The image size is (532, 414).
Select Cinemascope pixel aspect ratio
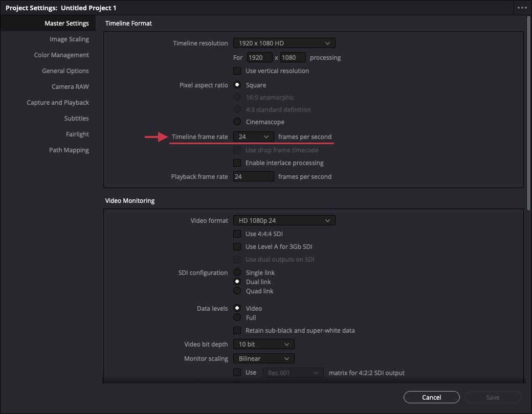[x=237, y=122]
